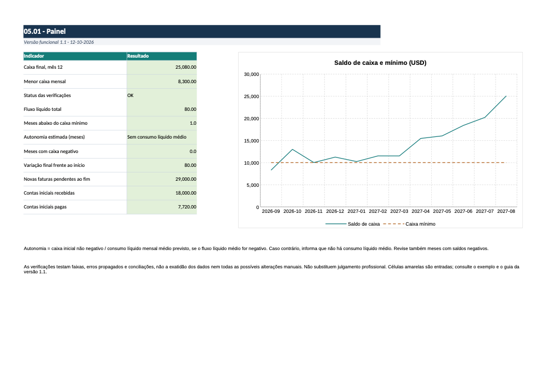Click the 2026-09 x-axis label
This screenshot has width=555, height=392.
pos(271,211)
